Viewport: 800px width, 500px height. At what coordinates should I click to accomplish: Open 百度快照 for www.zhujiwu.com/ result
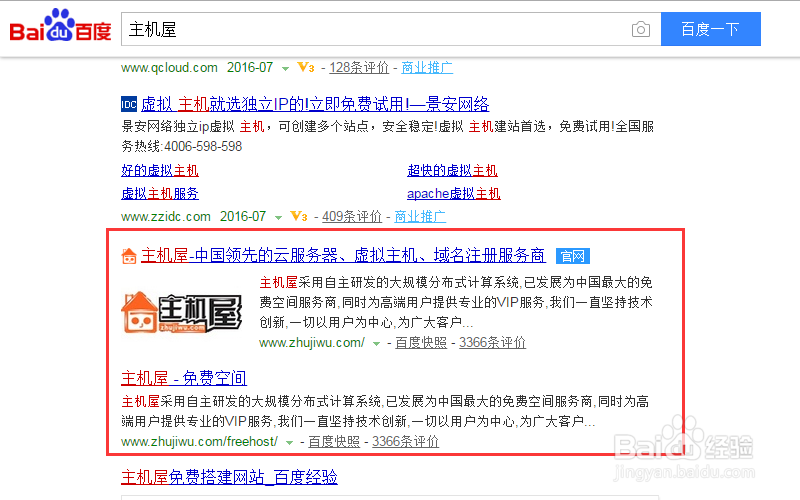coord(421,342)
